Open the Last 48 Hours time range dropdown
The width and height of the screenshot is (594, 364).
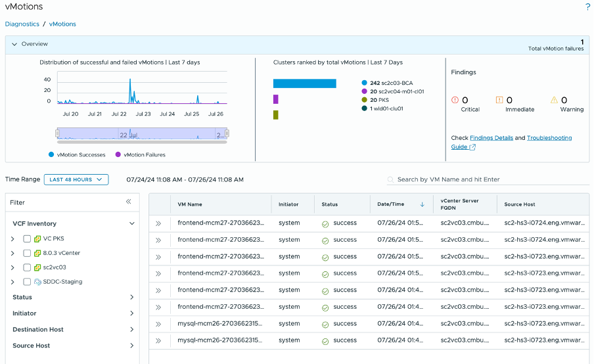coord(76,179)
